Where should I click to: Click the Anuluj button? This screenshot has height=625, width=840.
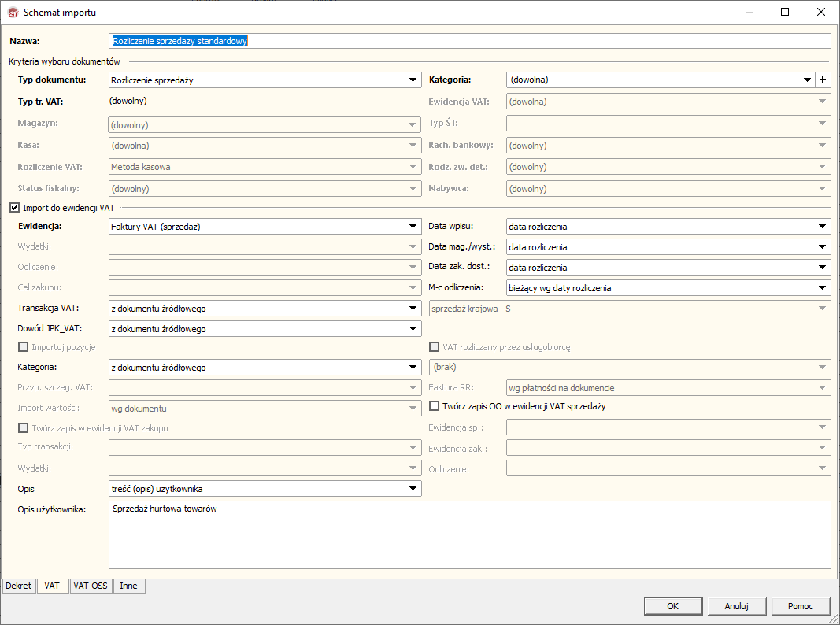pos(735,606)
